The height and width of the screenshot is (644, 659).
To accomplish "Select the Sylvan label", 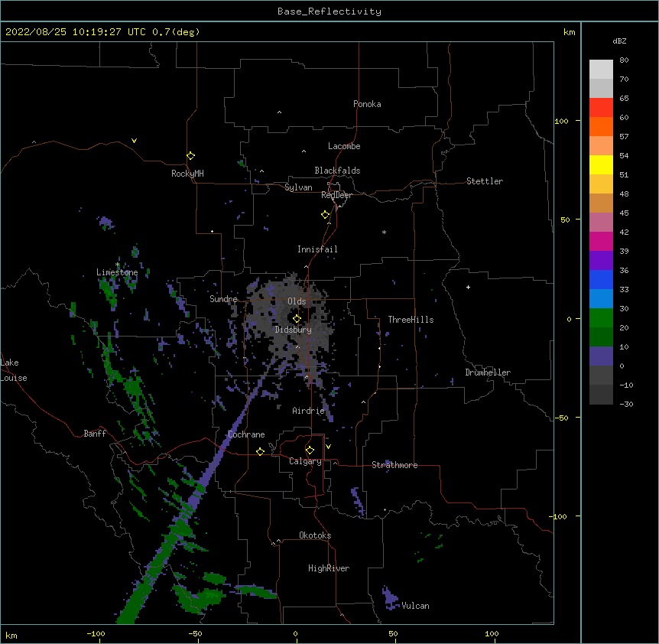I will click(x=298, y=187).
